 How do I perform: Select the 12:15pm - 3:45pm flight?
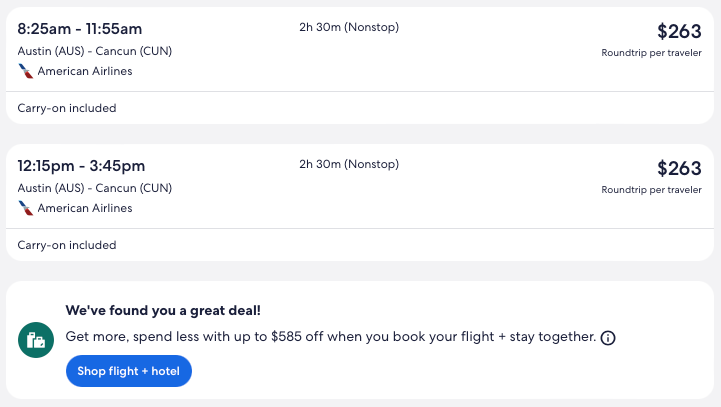81,165
